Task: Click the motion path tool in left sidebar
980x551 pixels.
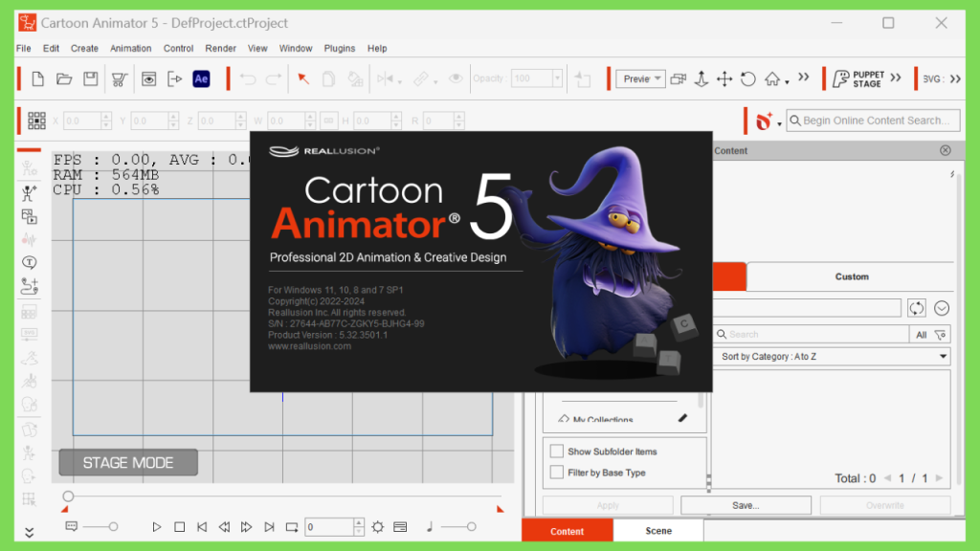Action: coord(29,286)
